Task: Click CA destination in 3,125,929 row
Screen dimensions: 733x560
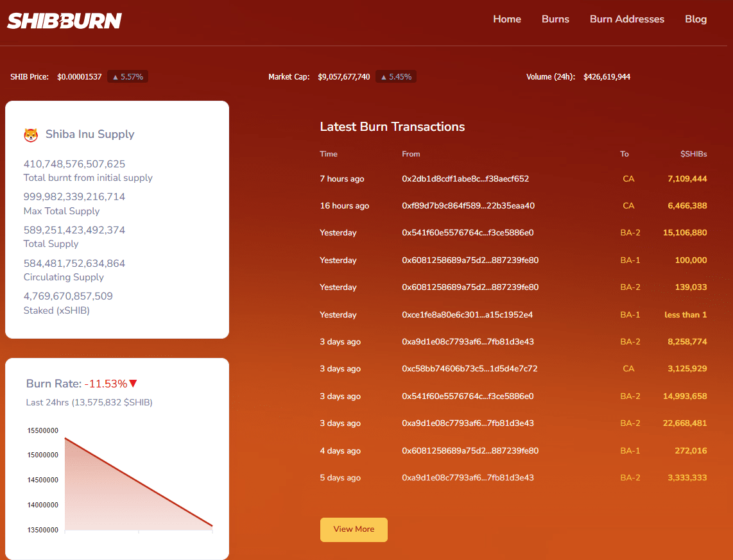Action: click(629, 368)
